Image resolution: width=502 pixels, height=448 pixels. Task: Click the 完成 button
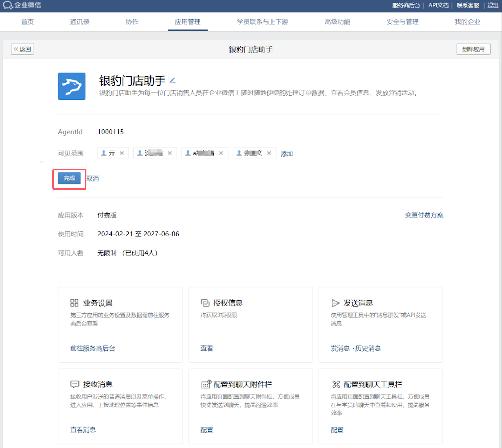(x=69, y=178)
